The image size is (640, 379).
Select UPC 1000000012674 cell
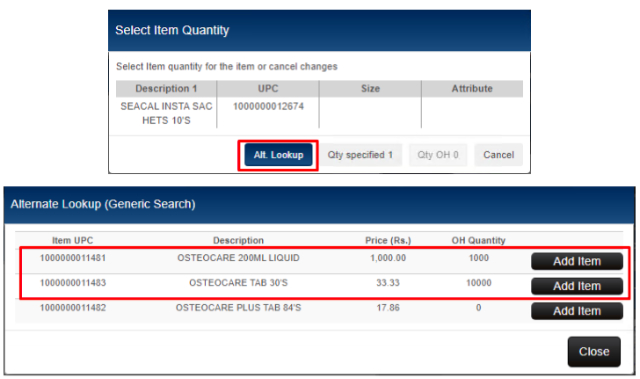click(268, 106)
